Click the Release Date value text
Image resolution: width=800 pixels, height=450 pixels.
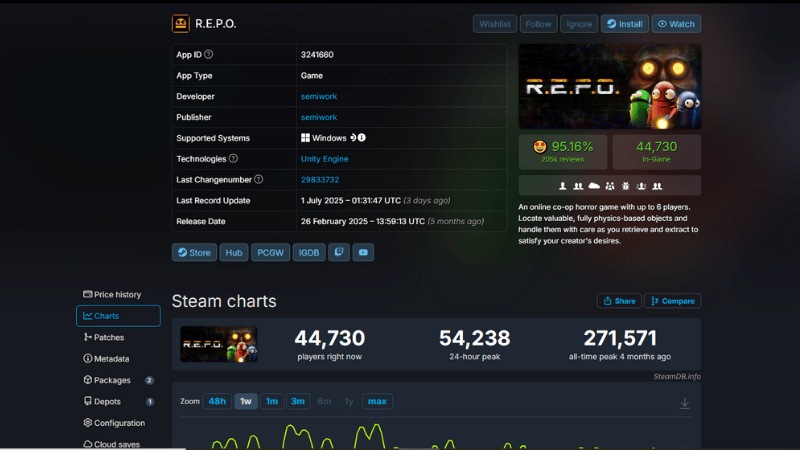tap(392, 221)
